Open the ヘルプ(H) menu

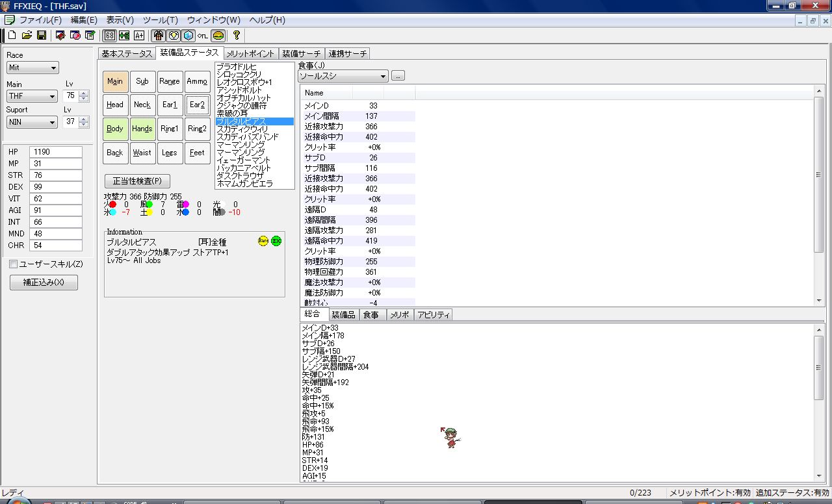267,20
